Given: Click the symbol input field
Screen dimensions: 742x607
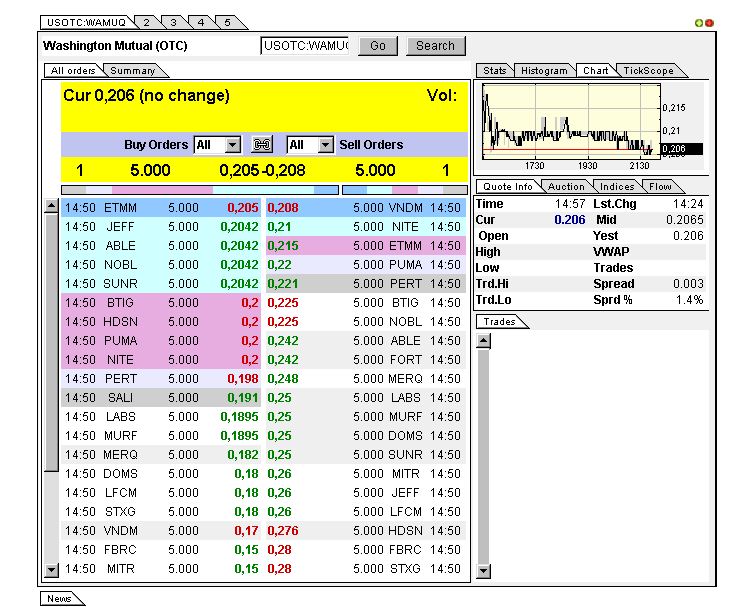Looking at the screenshot, I should point(304,46).
